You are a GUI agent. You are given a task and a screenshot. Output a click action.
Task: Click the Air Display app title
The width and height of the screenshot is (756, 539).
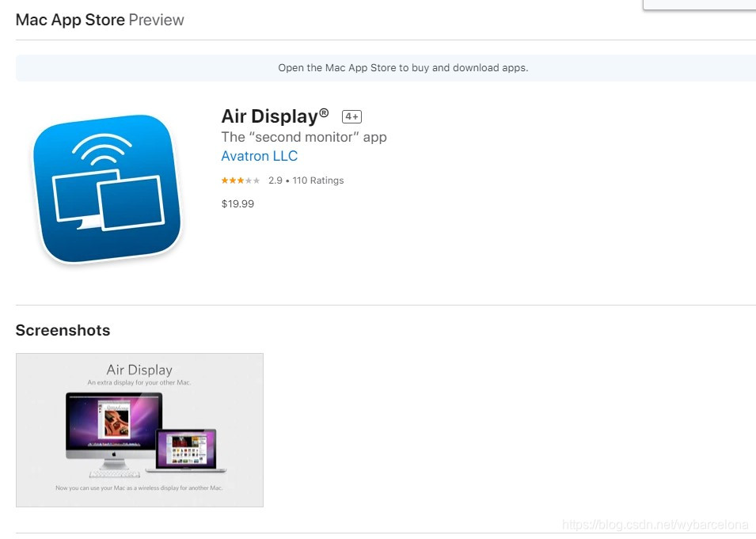pyautogui.click(x=269, y=116)
